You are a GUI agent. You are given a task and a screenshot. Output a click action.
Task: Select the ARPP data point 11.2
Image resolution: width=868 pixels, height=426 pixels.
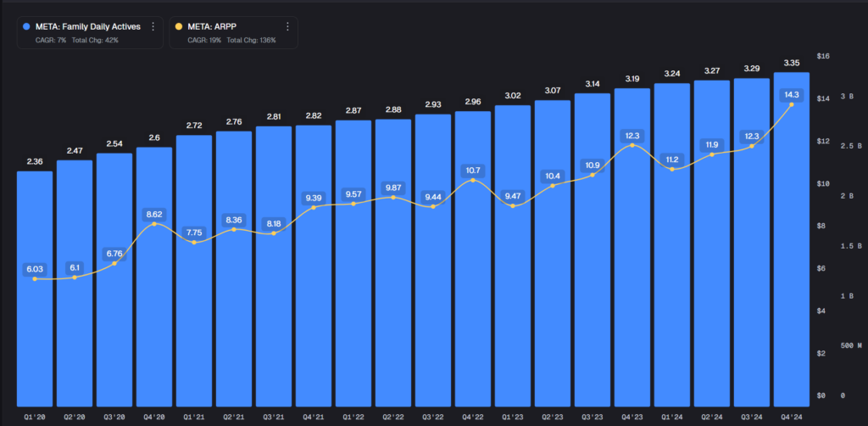tap(672, 169)
